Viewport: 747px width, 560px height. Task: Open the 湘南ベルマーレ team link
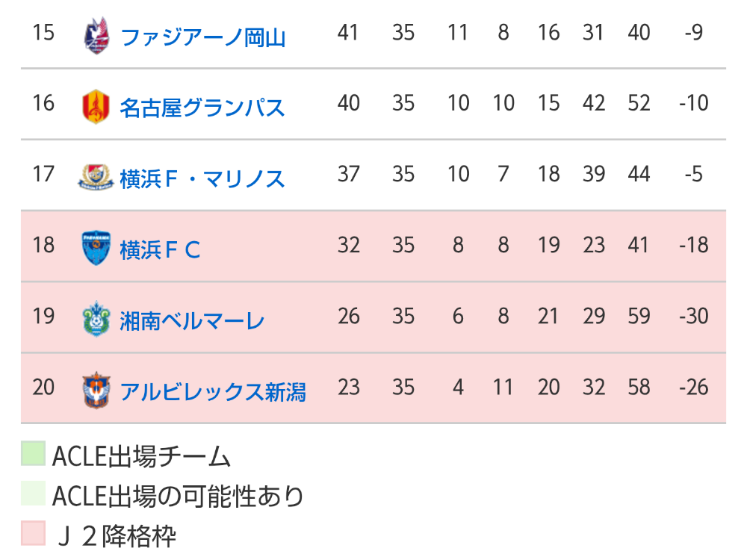[192, 320]
